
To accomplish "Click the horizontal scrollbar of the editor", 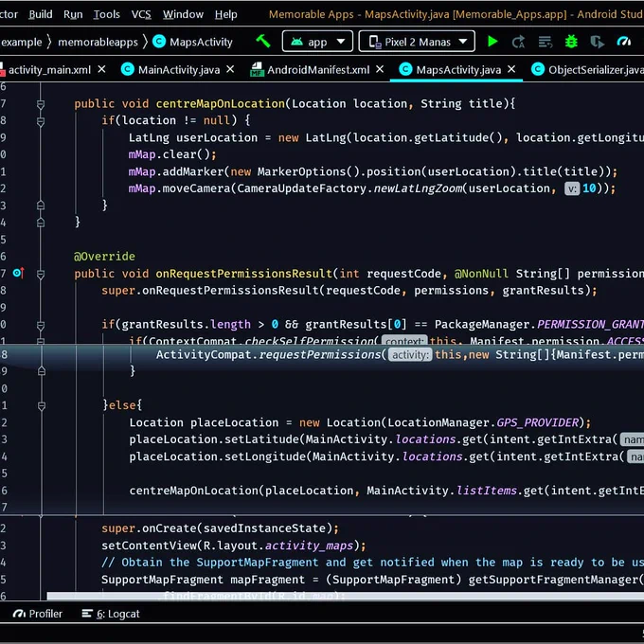I will (x=345, y=596).
